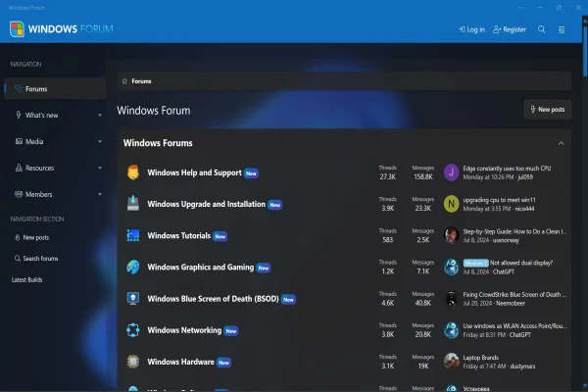This screenshot has width=588, height=392.
Task: Expand the Resources sidebar dropdown arrow
Action: 100,169
